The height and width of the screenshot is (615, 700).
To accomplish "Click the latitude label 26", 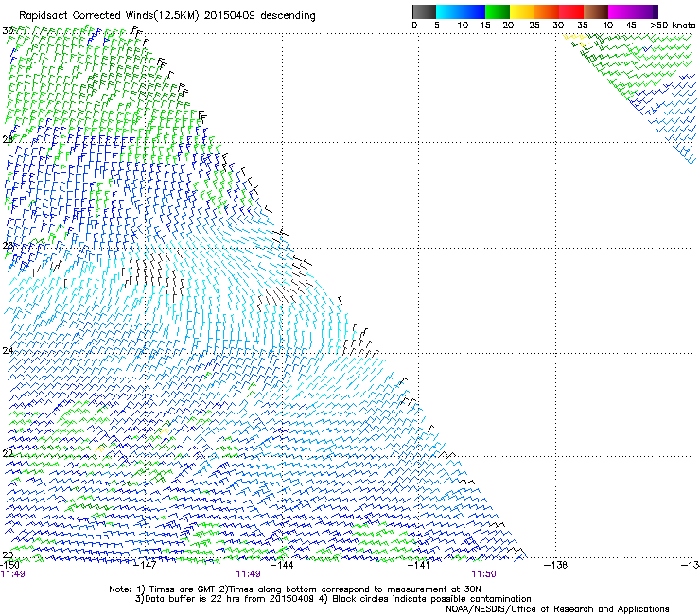I will tap(8, 246).
